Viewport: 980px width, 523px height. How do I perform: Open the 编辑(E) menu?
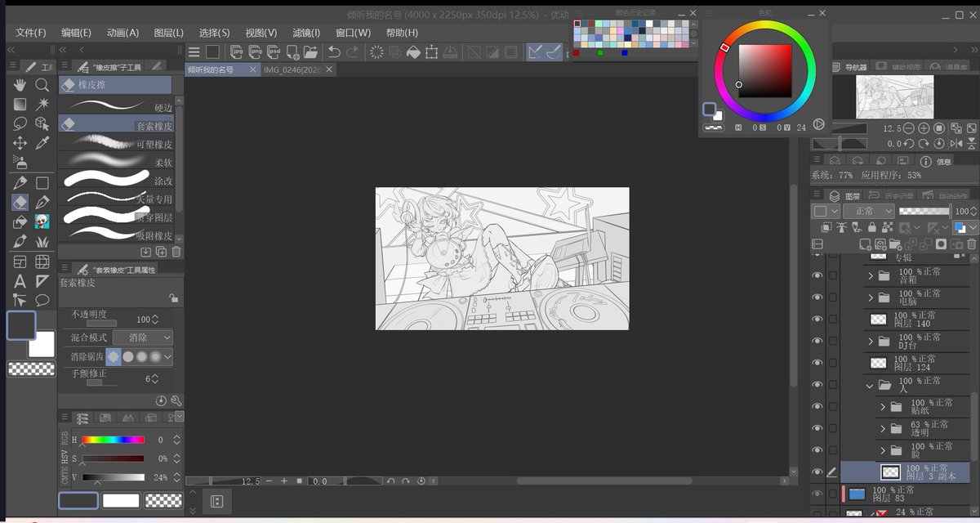(76, 33)
